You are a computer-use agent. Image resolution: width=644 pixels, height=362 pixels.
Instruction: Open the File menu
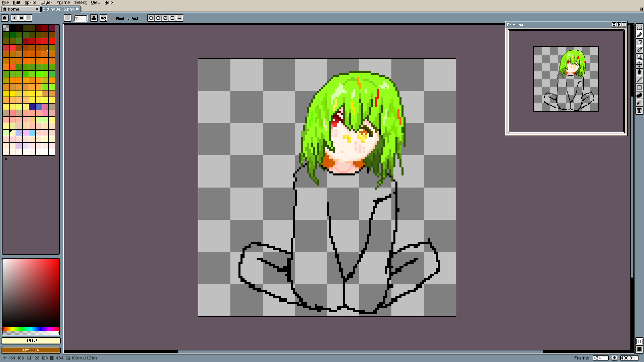click(x=5, y=3)
